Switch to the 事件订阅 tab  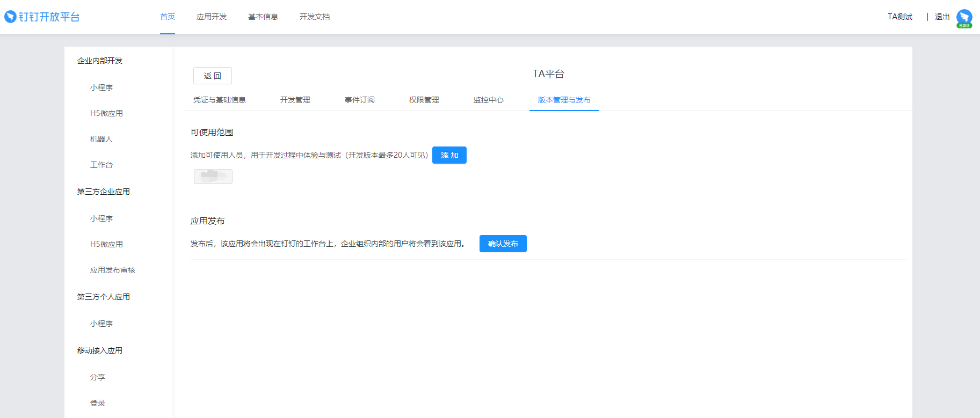click(360, 100)
